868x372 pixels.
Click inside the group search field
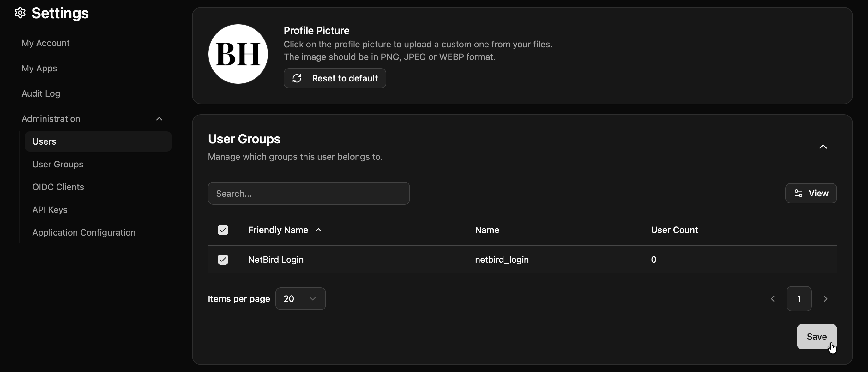click(308, 193)
